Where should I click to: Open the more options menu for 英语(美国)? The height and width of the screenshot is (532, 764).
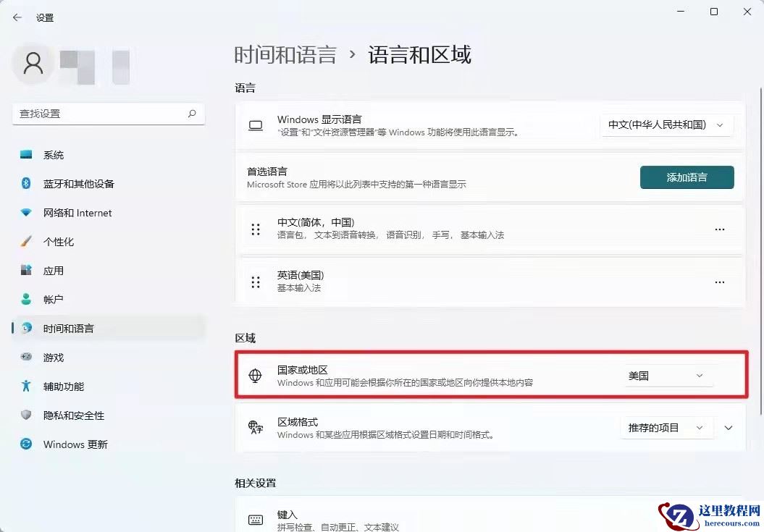pyautogui.click(x=719, y=282)
